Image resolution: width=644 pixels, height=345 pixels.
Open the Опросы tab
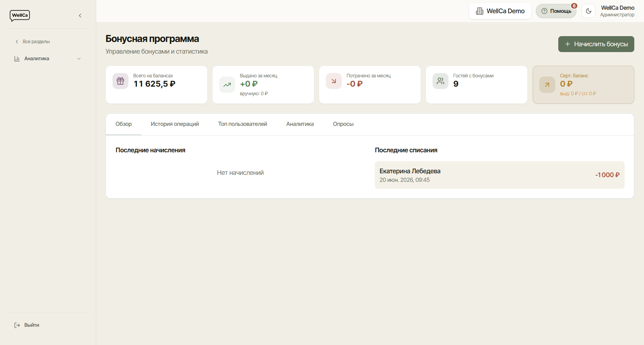[x=343, y=124]
